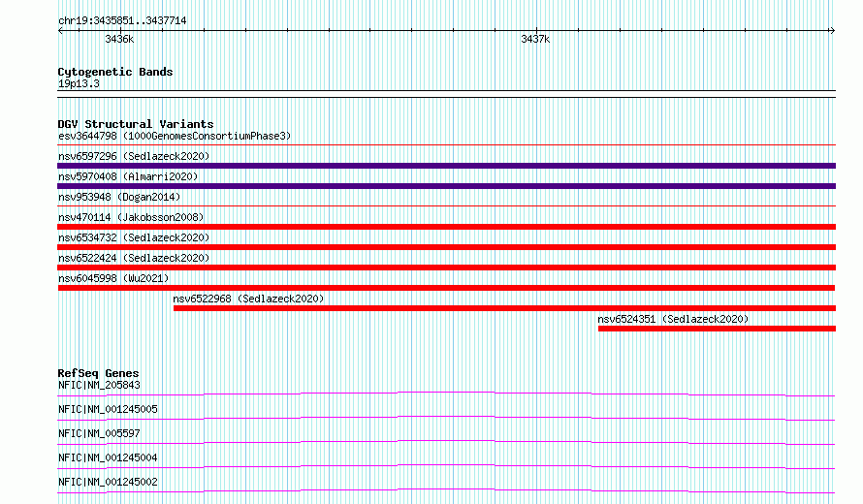Screen dimensions: 863x504
Task: Open variant nsv953948 (Dogan2014) label
Action: pyautogui.click(x=119, y=197)
